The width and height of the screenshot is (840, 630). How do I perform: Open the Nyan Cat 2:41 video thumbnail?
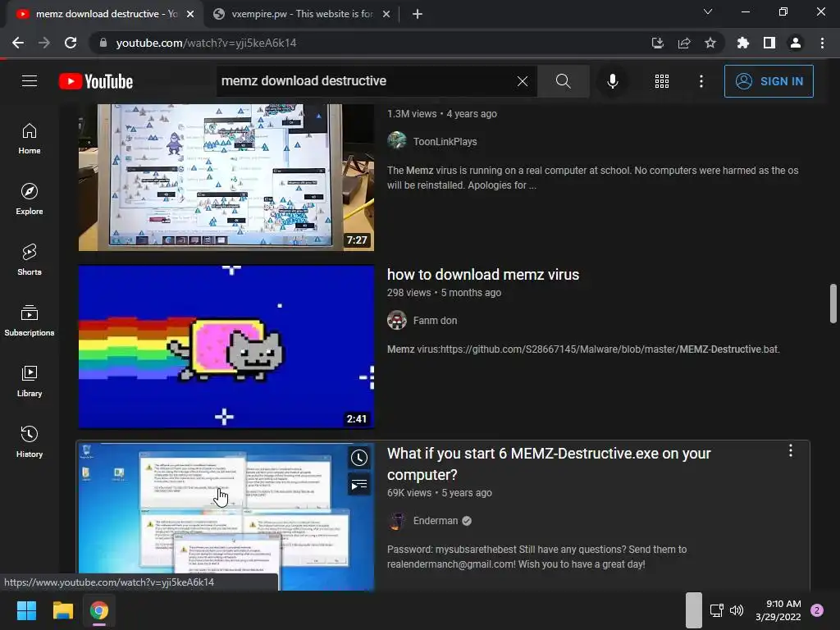point(226,347)
